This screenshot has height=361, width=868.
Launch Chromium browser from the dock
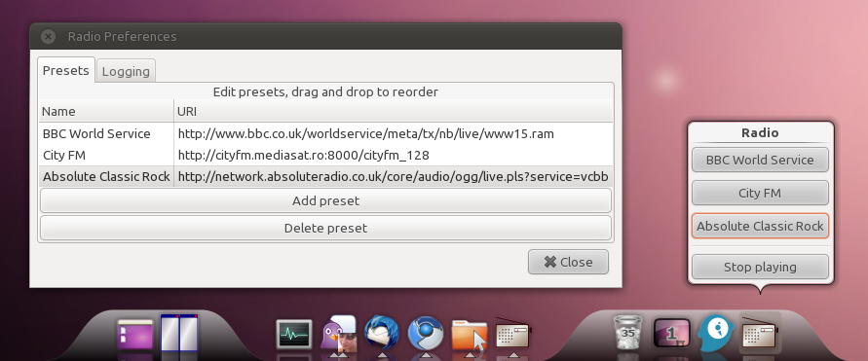point(426,334)
